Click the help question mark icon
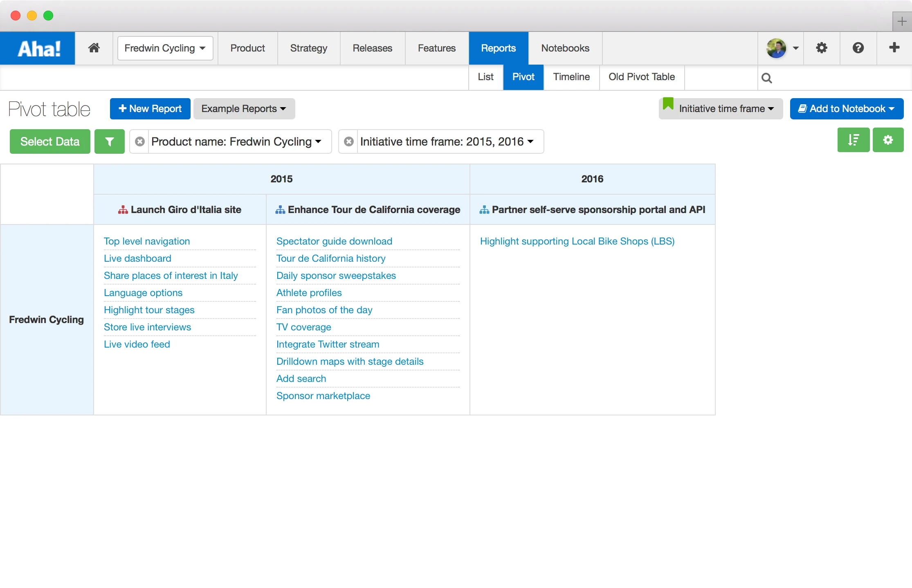 coord(858,48)
